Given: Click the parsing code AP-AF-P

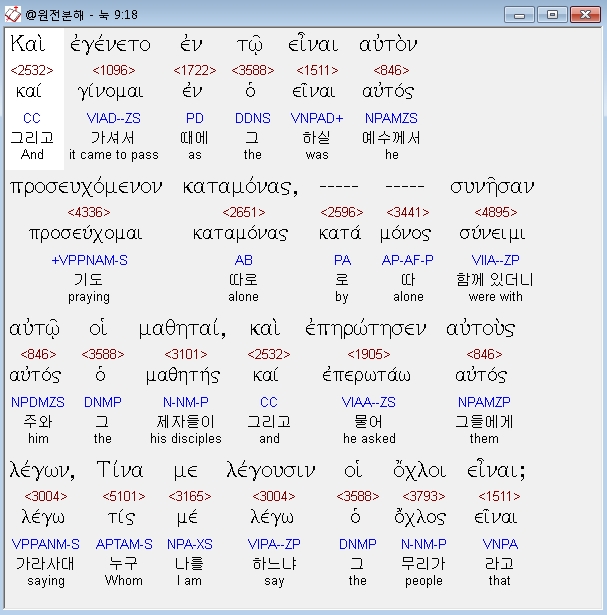Looking at the screenshot, I should pyautogui.click(x=408, y=260).
